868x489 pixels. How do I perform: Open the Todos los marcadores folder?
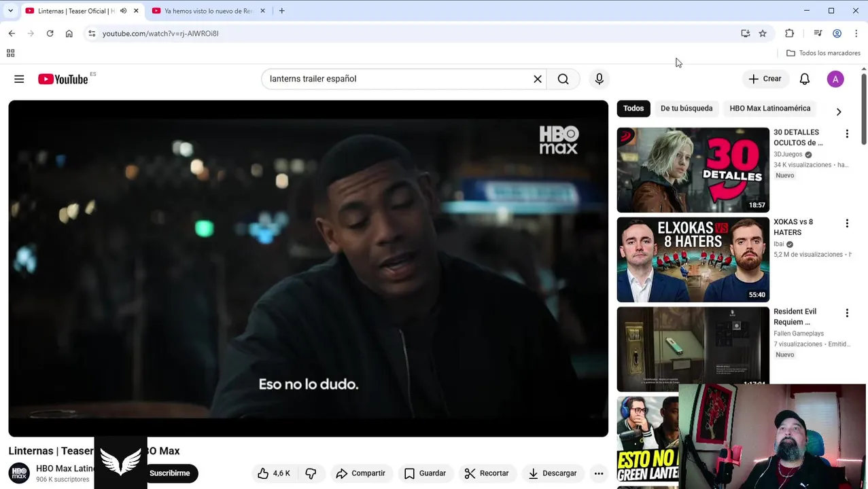823,53
